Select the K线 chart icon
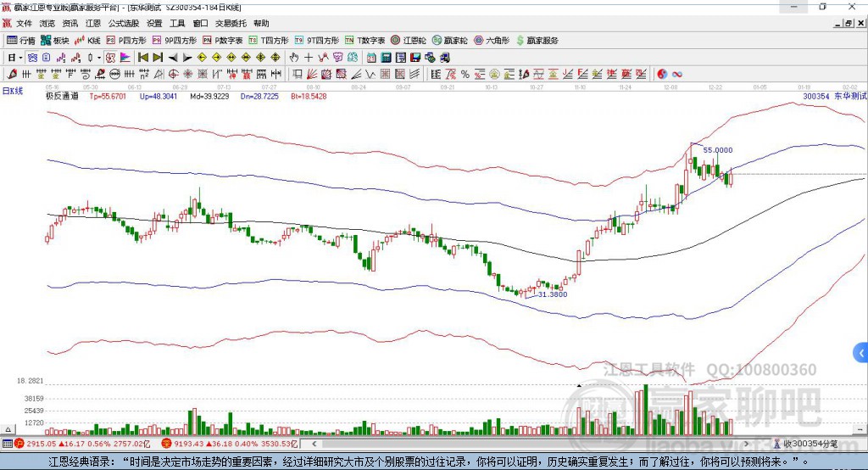This screenshot has width=868, height=470. [x=87, y=40]
